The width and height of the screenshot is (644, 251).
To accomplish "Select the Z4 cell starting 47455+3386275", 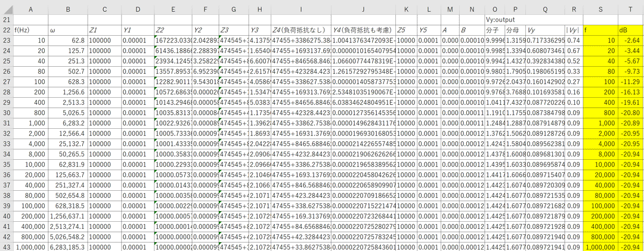I will (301, 41).
